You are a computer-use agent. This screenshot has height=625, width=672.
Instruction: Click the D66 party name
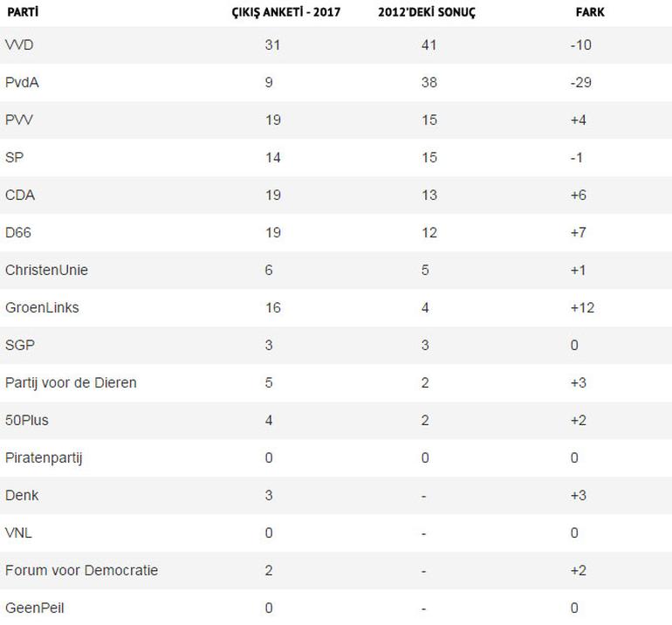click(x=18, y=232)
